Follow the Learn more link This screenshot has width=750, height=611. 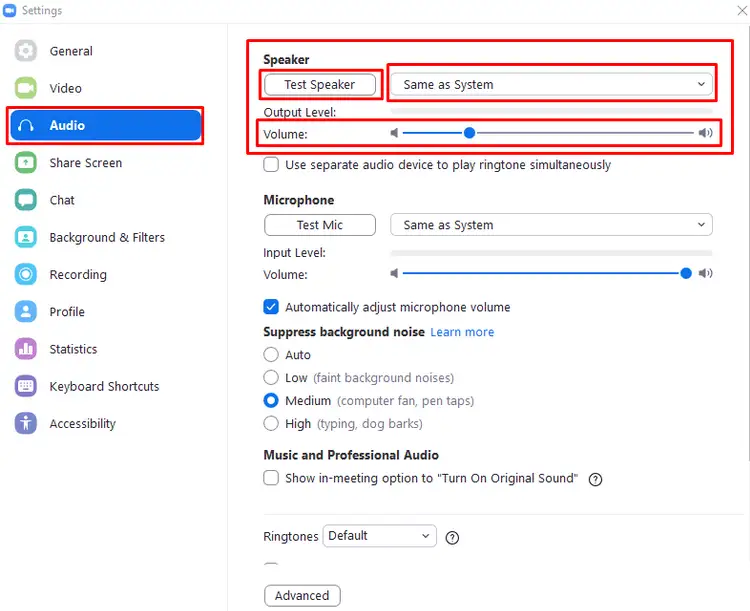pos(462,332)
